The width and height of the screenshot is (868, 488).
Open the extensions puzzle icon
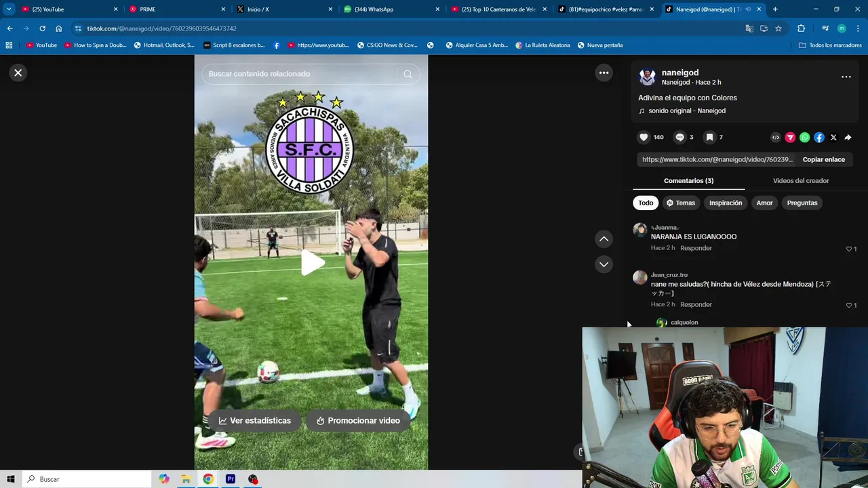click(801, 28)
